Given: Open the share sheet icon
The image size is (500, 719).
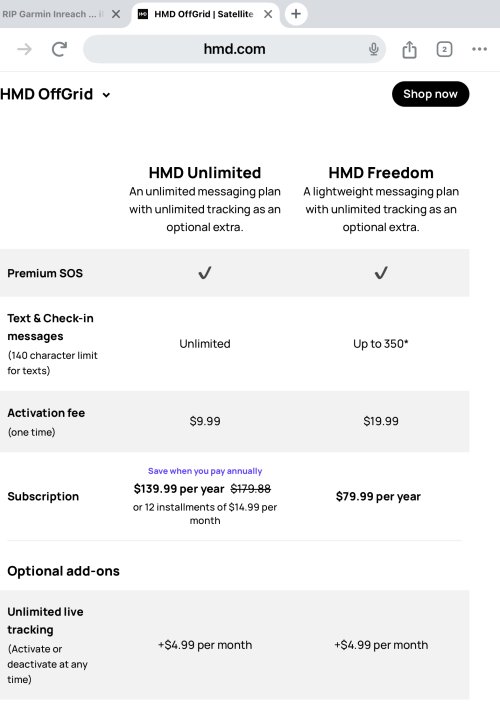Looking at the screenshot, I should (409, 49).
